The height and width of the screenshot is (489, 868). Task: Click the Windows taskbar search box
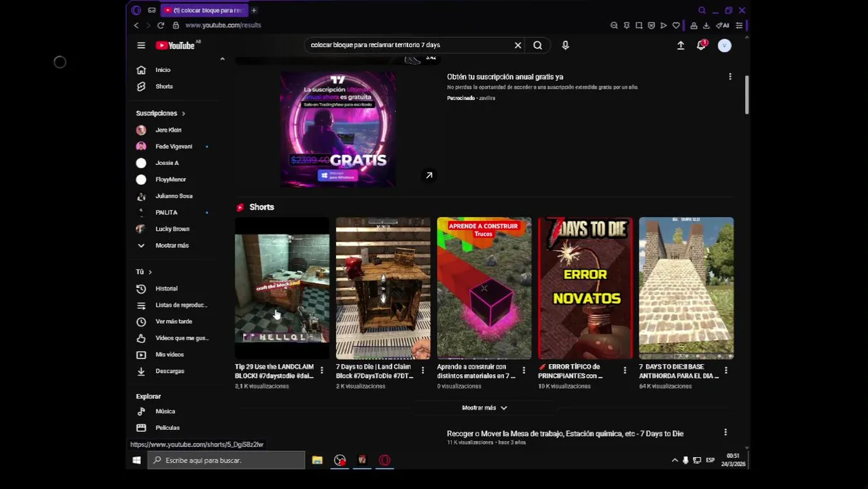[x=226, y=460]
